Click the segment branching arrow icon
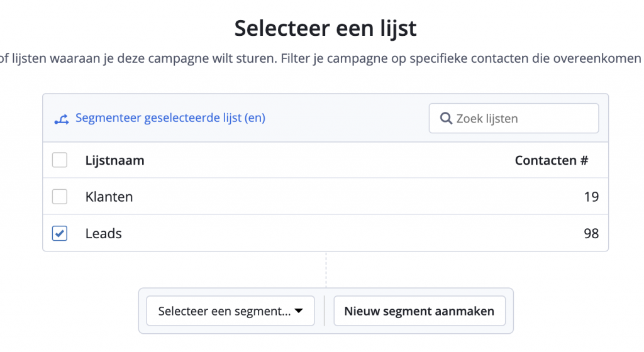Screen dimensions: 644x352 (62, 119)
